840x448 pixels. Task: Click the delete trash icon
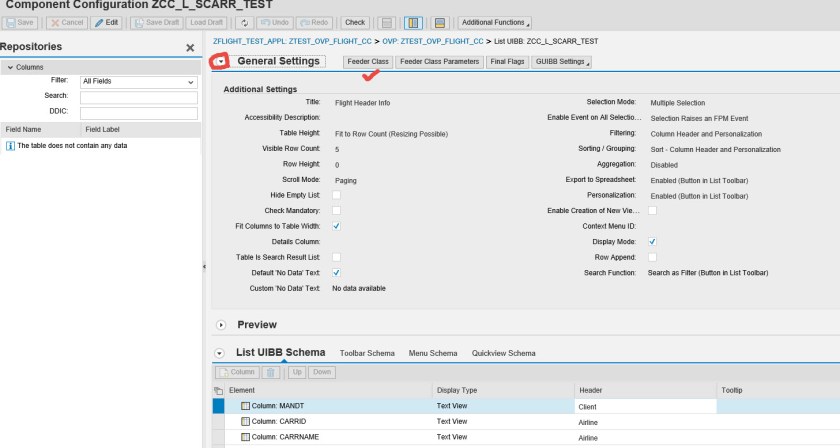coord(271,372)
